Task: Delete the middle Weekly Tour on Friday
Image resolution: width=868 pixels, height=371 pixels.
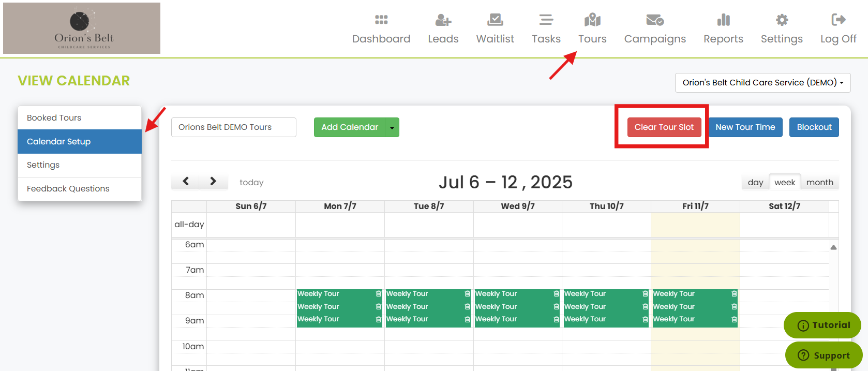Action: point(734,307)
